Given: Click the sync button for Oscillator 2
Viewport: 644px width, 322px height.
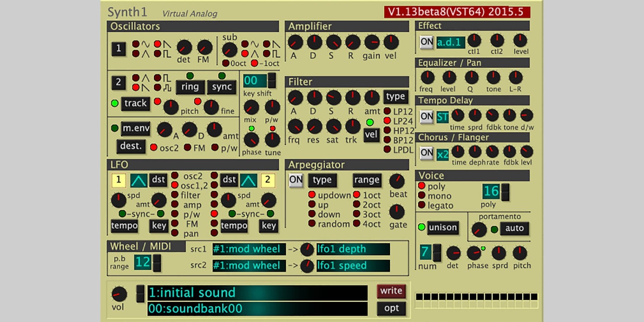Looking at the screenshot, I should coord(221,87).
